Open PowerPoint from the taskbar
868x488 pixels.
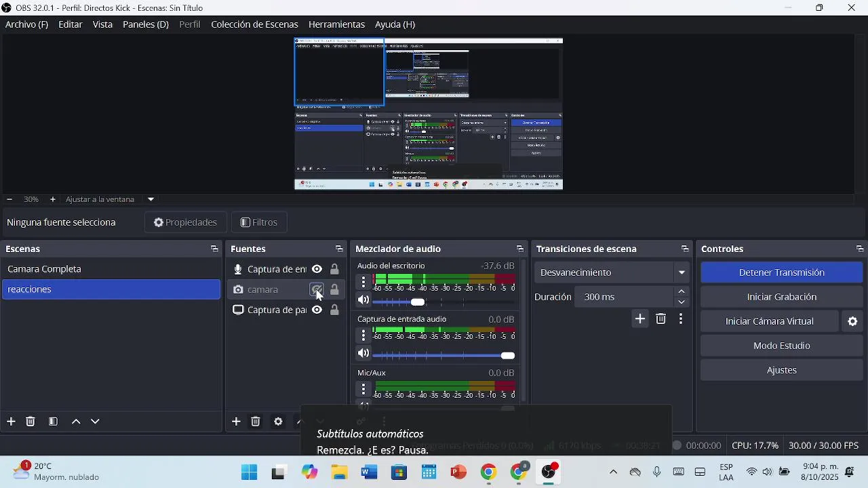tap(459, 472)
